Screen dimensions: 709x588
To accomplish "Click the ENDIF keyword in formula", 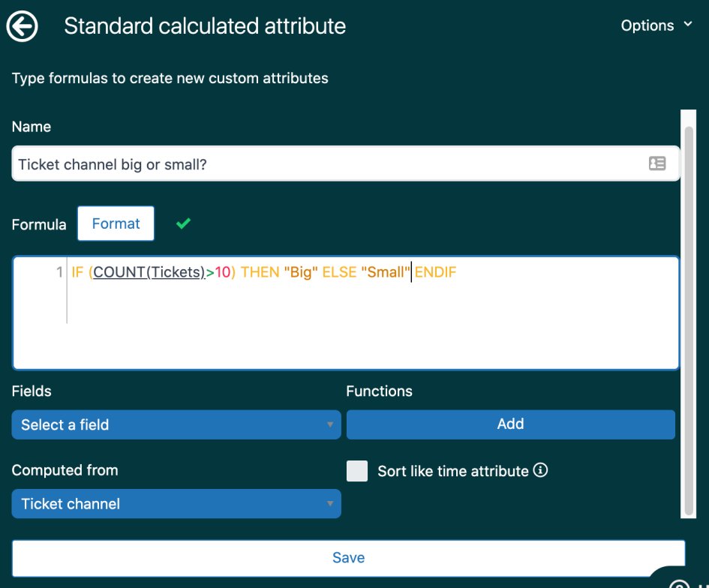I will (x=435, y=272).
